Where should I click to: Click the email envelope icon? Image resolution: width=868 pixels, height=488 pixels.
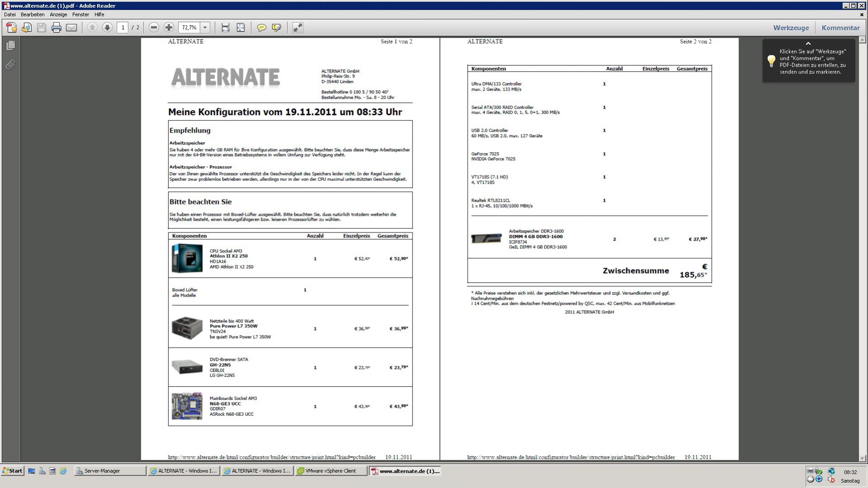[71, 28]
